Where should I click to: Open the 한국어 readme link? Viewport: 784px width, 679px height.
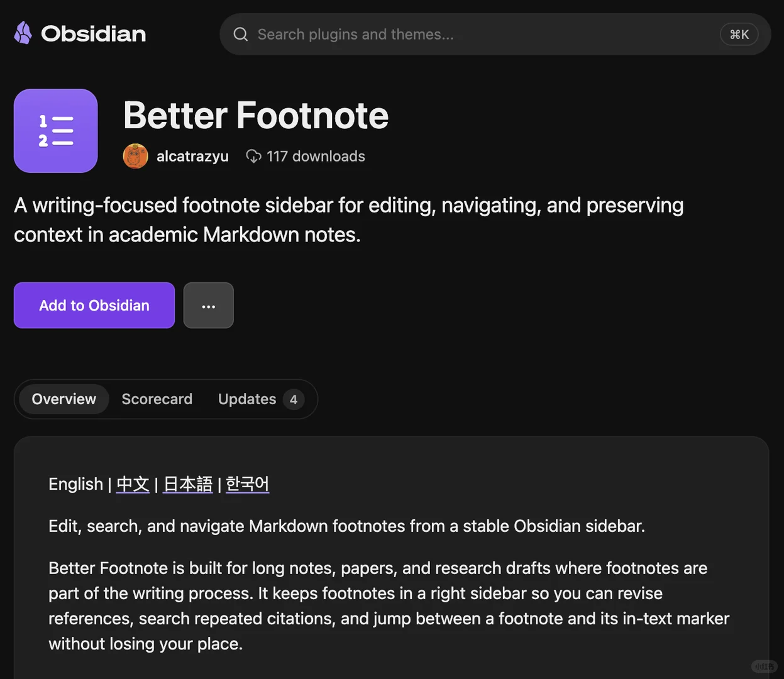click(247, 484)
